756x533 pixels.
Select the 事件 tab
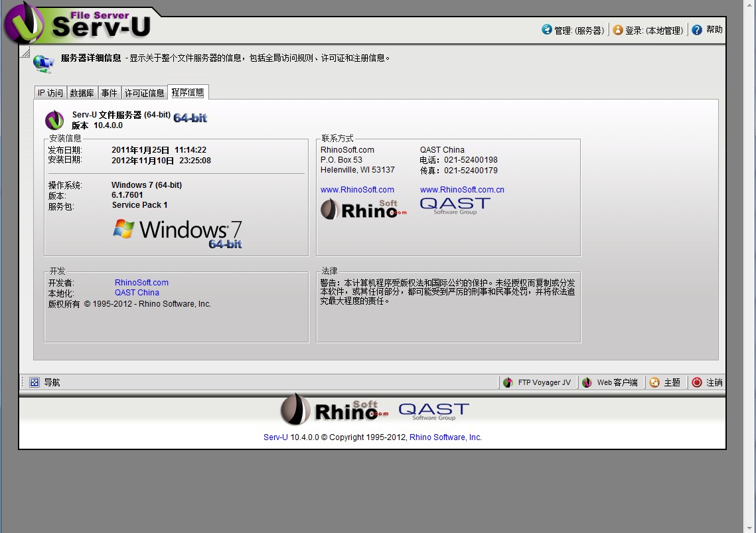pos(110,93)
